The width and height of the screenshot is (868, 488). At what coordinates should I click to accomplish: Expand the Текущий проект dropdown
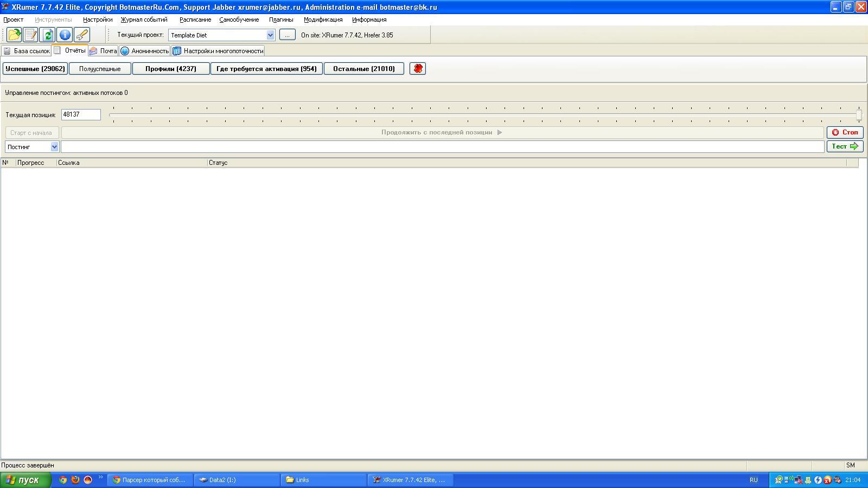(270, 35)
